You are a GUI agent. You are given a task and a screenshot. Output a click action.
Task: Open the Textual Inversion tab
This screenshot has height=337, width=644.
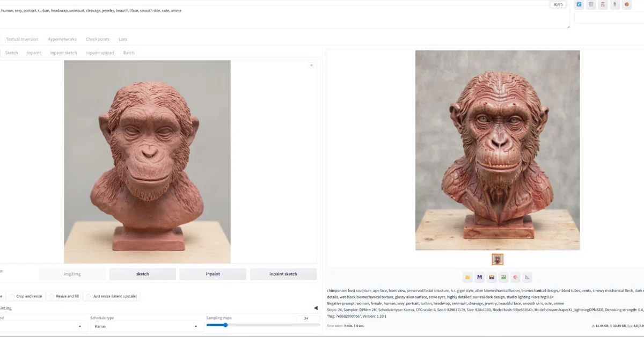(22, 39)
